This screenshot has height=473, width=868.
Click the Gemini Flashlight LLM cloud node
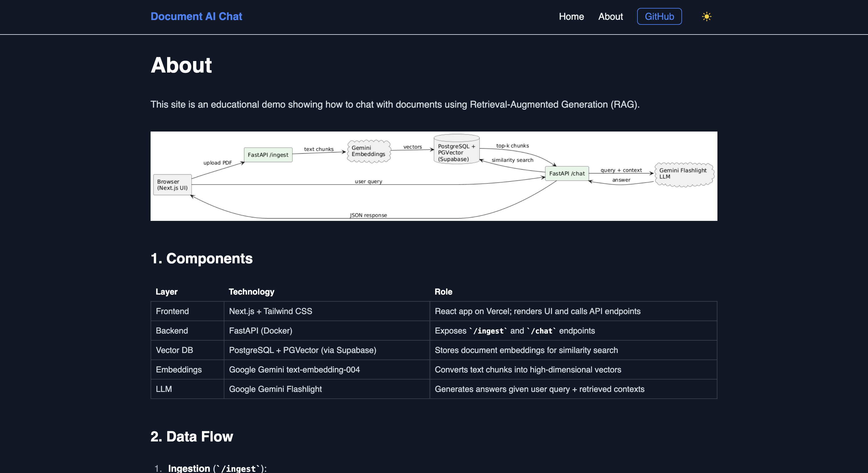click(683, 174)
